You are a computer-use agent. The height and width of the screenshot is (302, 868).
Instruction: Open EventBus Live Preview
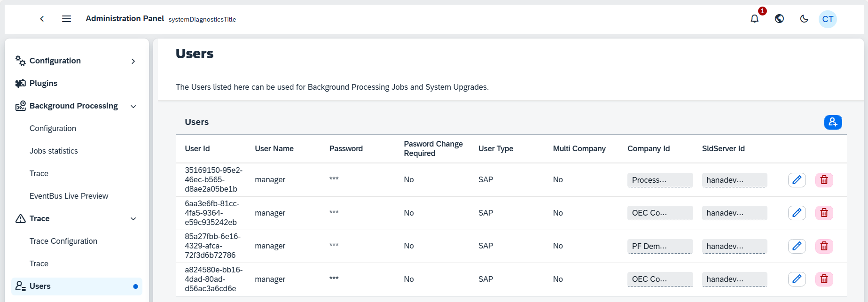(x=69, y=196)
